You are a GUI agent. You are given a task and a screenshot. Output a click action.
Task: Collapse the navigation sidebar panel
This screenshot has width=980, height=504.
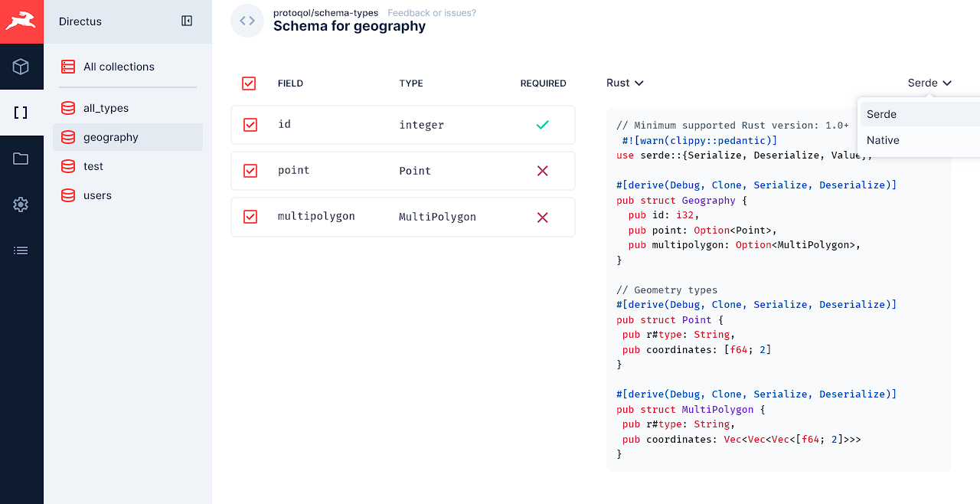click(187, 21)
